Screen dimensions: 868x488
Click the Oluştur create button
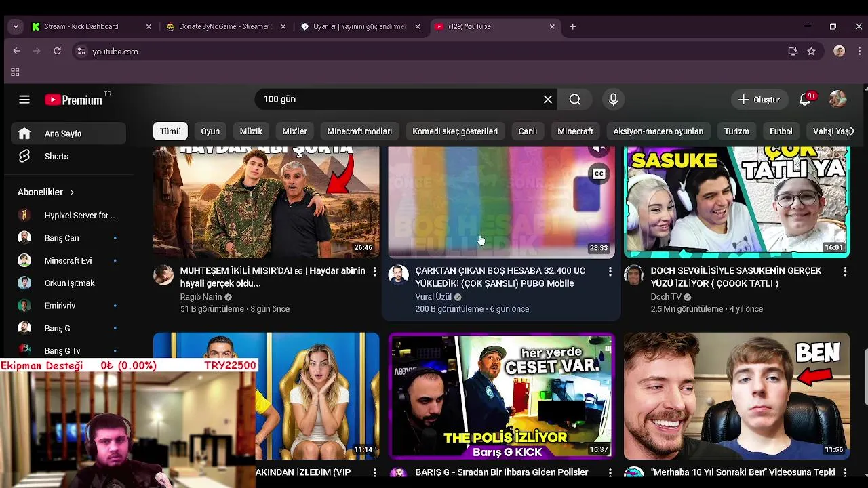pyautogui.click(x=759, y=100)
